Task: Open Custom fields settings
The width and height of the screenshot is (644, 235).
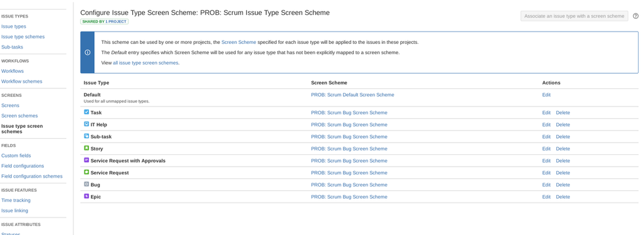Action: pos(16,156)
